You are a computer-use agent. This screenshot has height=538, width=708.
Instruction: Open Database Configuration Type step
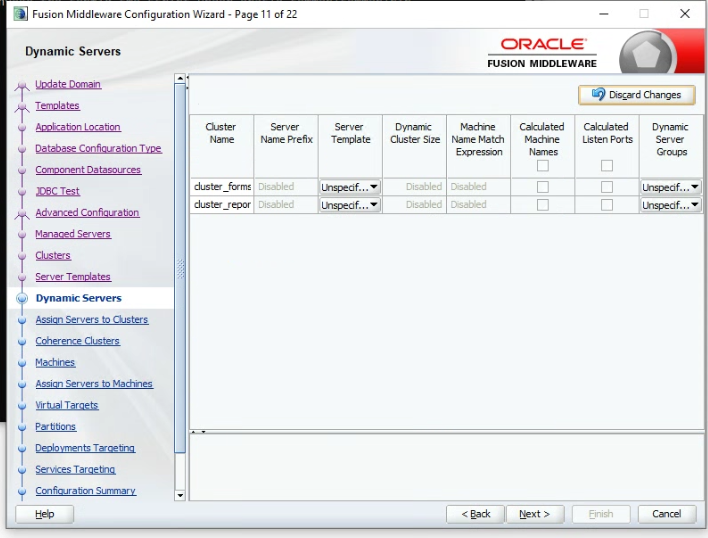98,148
